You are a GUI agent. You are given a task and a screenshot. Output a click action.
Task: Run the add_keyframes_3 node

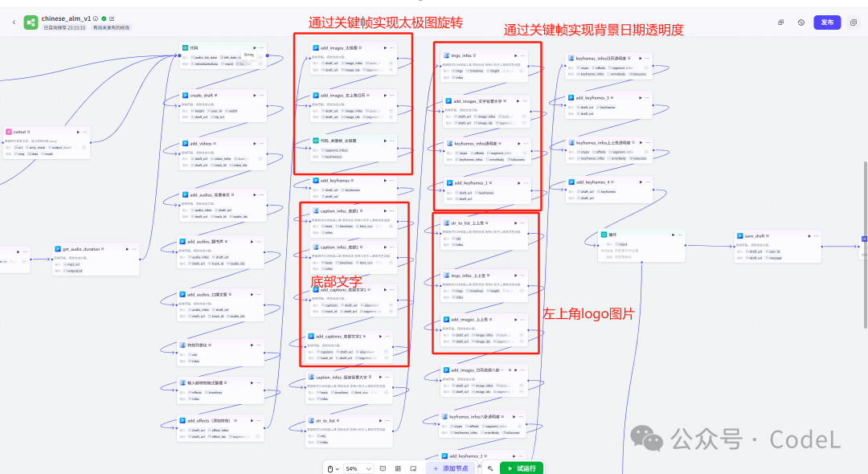641,98
